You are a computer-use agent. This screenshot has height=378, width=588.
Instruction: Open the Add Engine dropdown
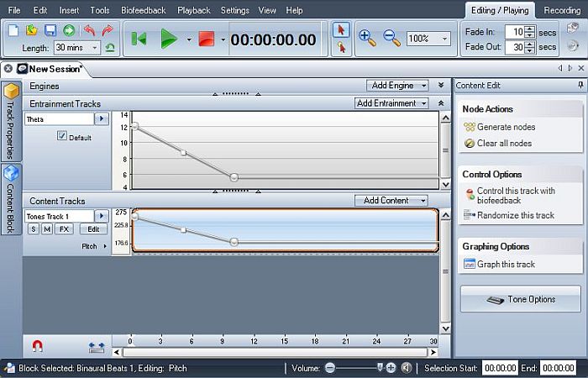397,86
